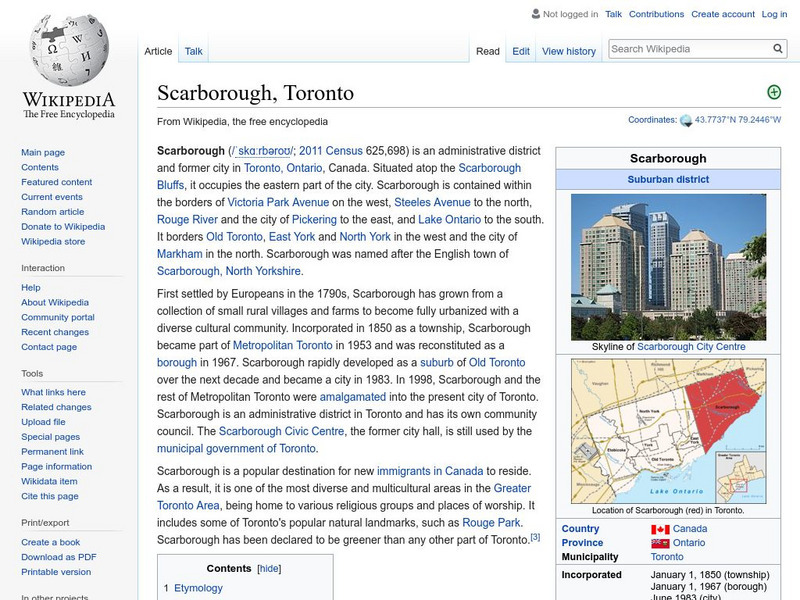Click the Permanent link tool
800x600 pixels.
52,452
